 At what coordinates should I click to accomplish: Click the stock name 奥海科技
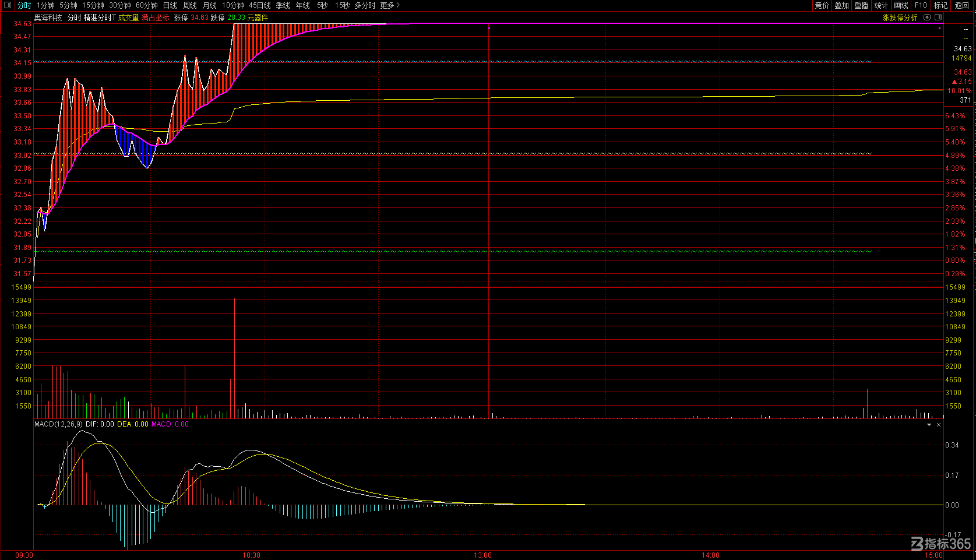point(48,17)
